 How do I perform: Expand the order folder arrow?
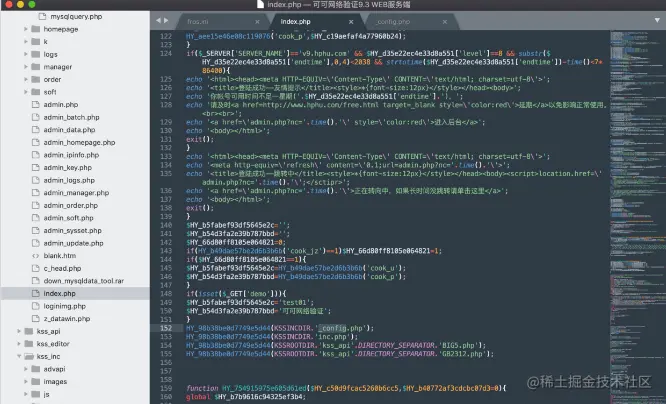click(25, 79)
